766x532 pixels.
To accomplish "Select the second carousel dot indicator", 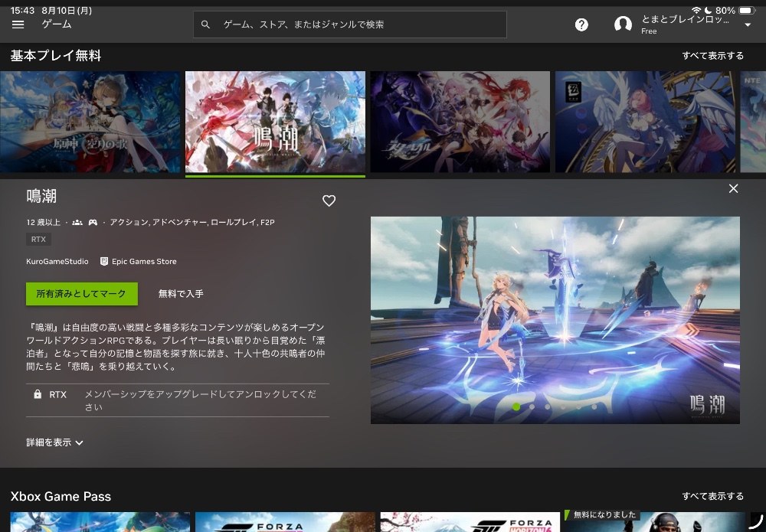I will [x=532, y=406].
